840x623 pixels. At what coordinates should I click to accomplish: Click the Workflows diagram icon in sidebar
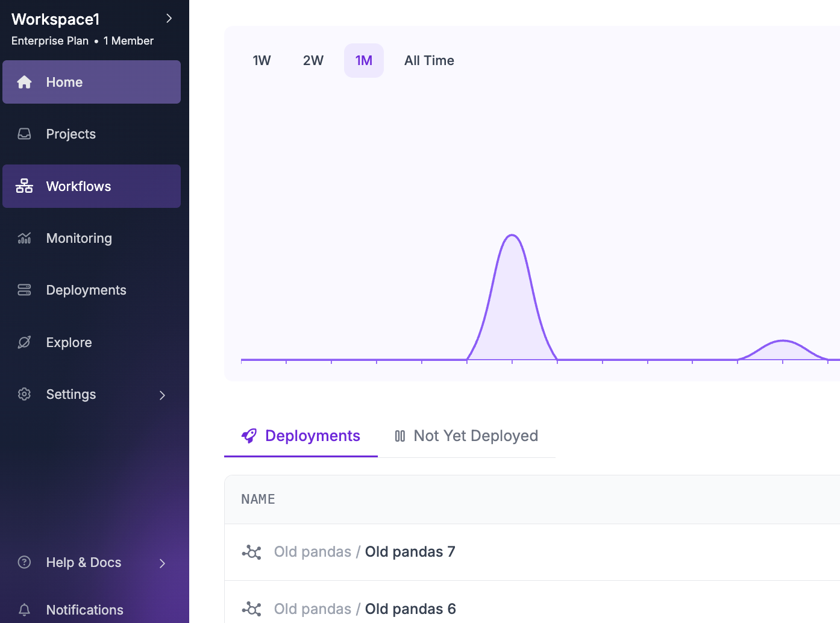(x=24, y=186)
